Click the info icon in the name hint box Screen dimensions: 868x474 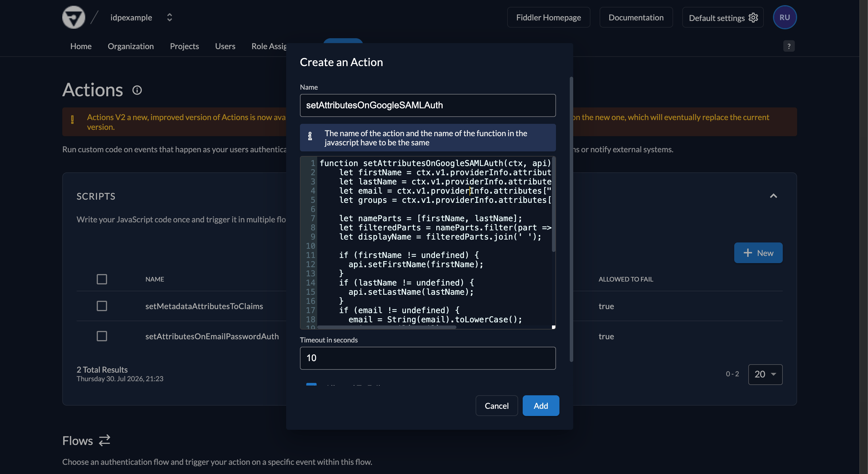click(x=310, y=136)
